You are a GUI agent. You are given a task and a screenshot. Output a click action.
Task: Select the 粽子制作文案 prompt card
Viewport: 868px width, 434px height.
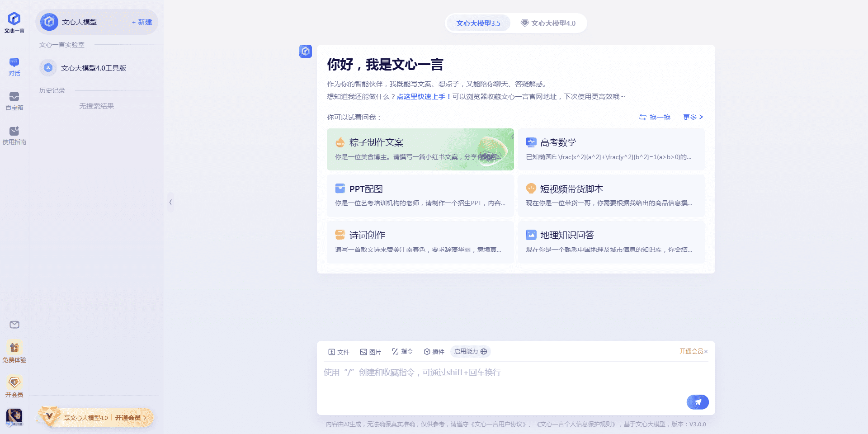(420, 149)
